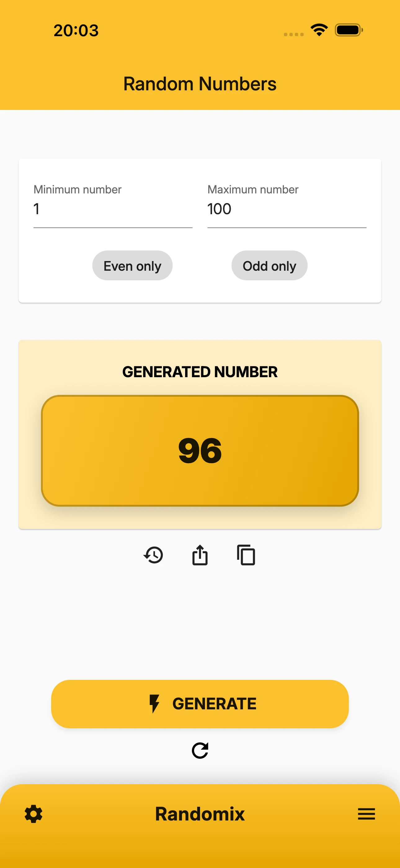Tap the generated number 96 box
This screenshot has width=400, height=868.
pos(200,451)
